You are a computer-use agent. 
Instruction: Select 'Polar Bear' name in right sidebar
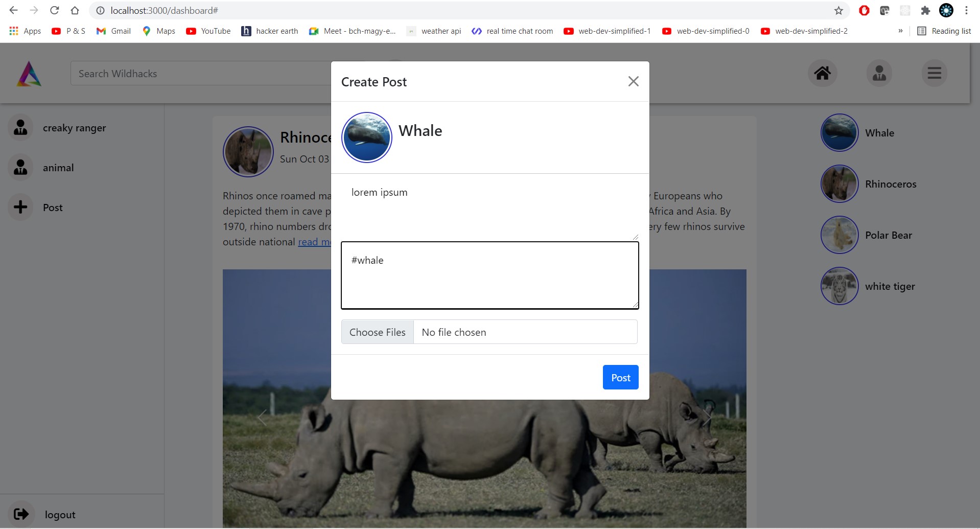[889, 235]
